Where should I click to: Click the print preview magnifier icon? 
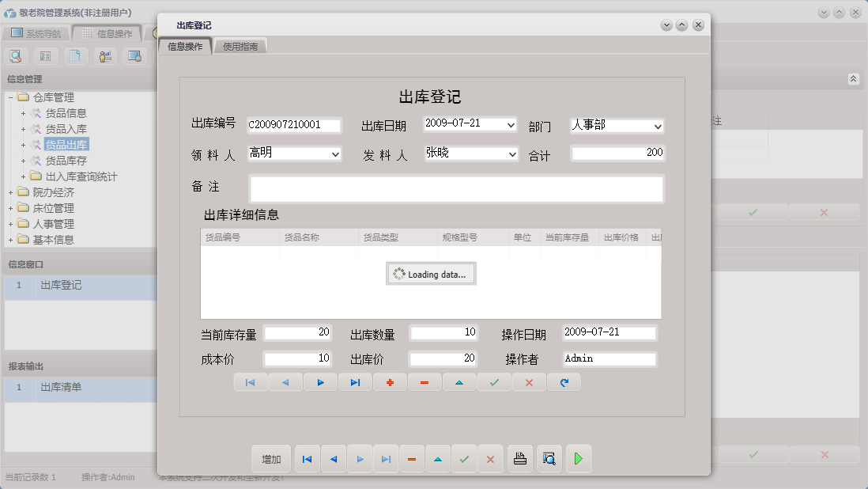(x=549, y=458)
